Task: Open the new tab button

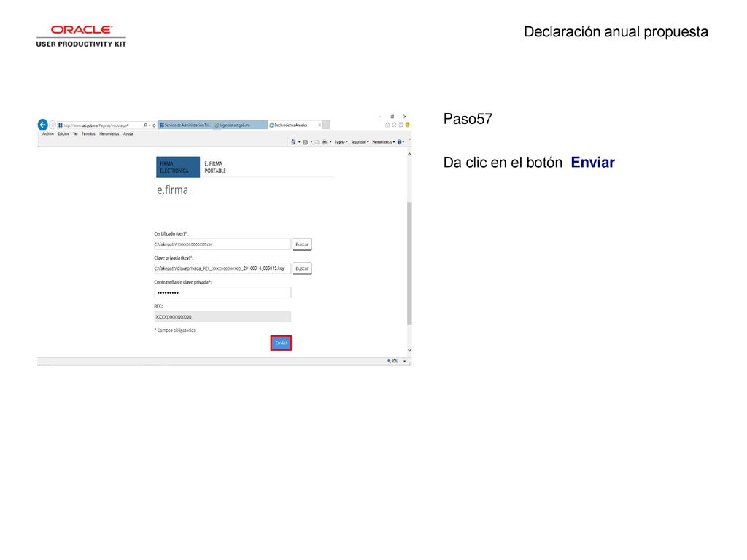Action: (x=326, y=125)
